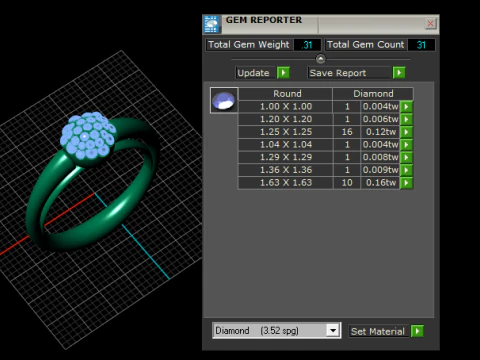This screenshot has width=480, height=360.
Task: Click the Total Gem Weight value .31
Action: click(307, 45)
